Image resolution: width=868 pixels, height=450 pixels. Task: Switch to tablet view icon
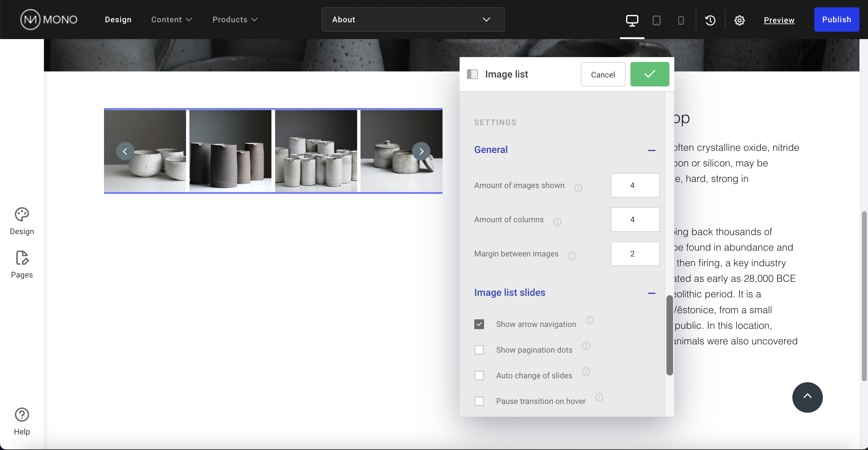tap(656, 20)
